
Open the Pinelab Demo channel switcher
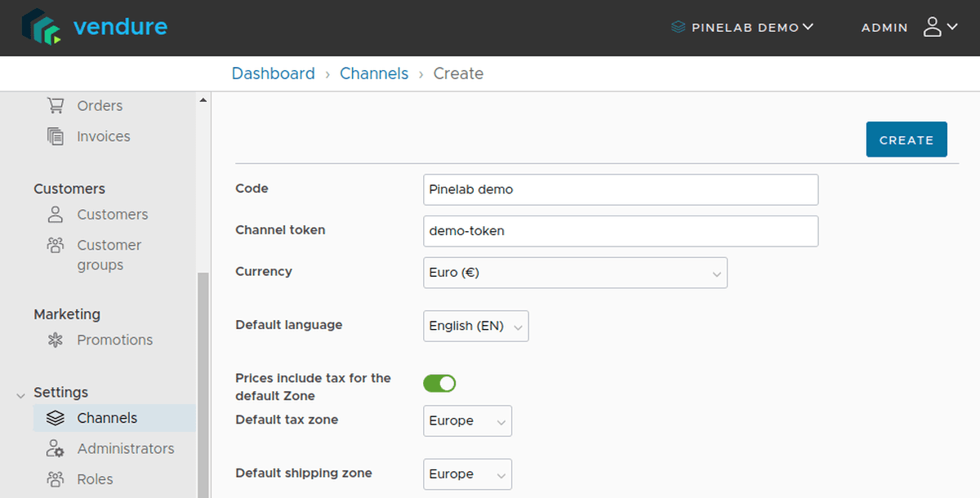[742, 28]
